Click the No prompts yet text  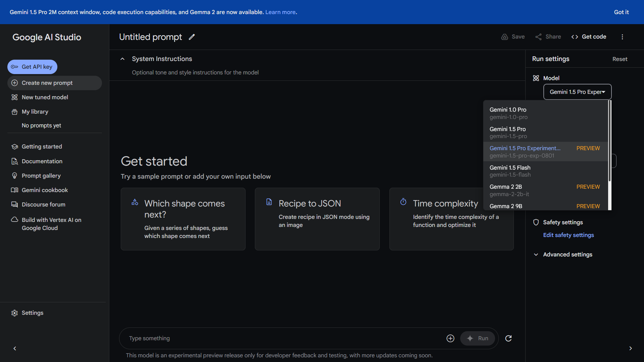pos(41,125)
